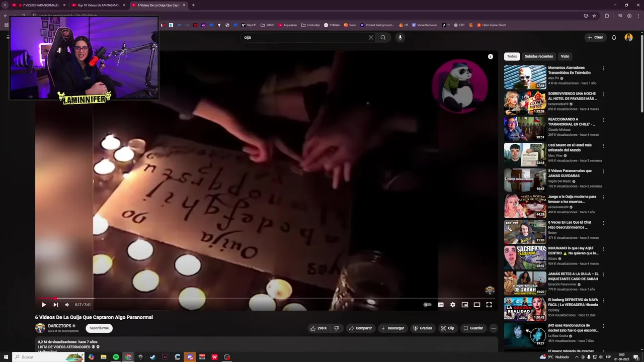Screen dimensions: 644x362
Task: Open the DARCZTOPS channel name link
Action: [59, 326]
